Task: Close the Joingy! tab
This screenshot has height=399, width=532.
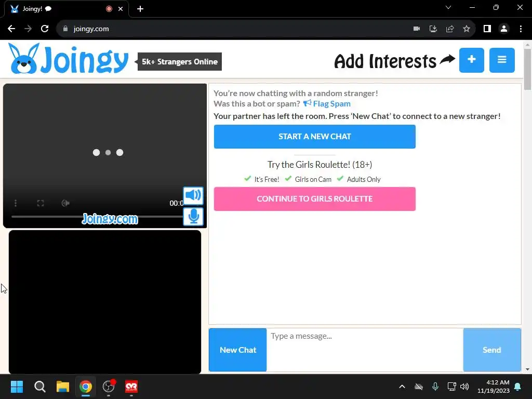Action: click(x=121, y=9)
